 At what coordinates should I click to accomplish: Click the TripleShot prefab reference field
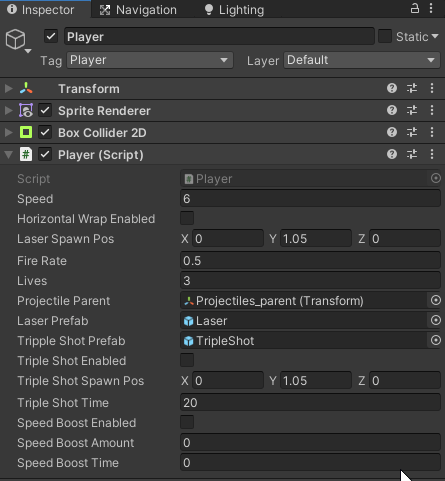(305, 341)
